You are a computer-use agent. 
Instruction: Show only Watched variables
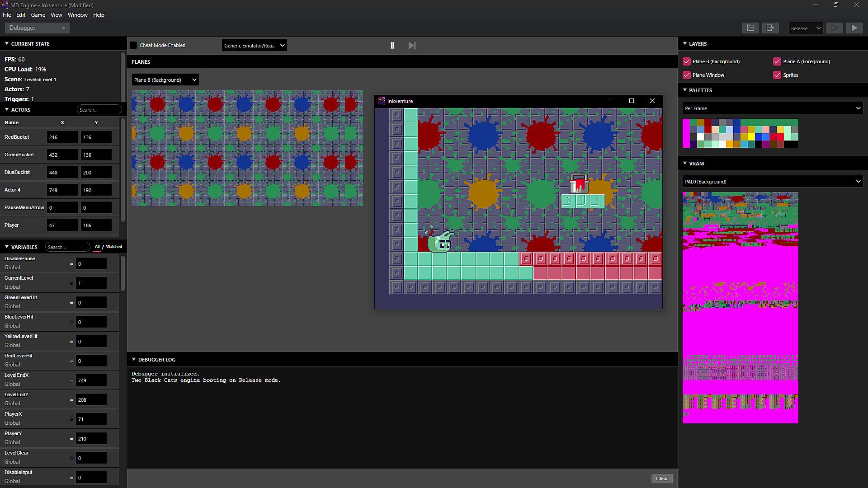(114, 247)
